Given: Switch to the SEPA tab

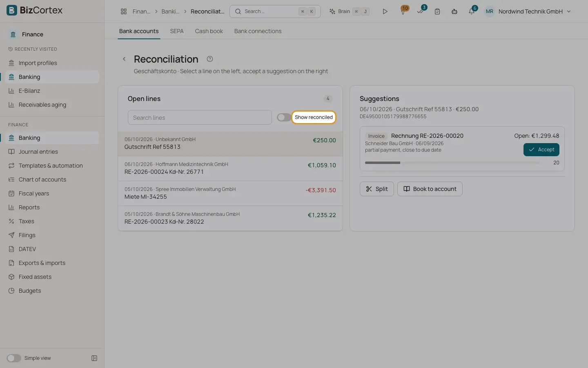Looking at the screenshot, I should [177, 31].
